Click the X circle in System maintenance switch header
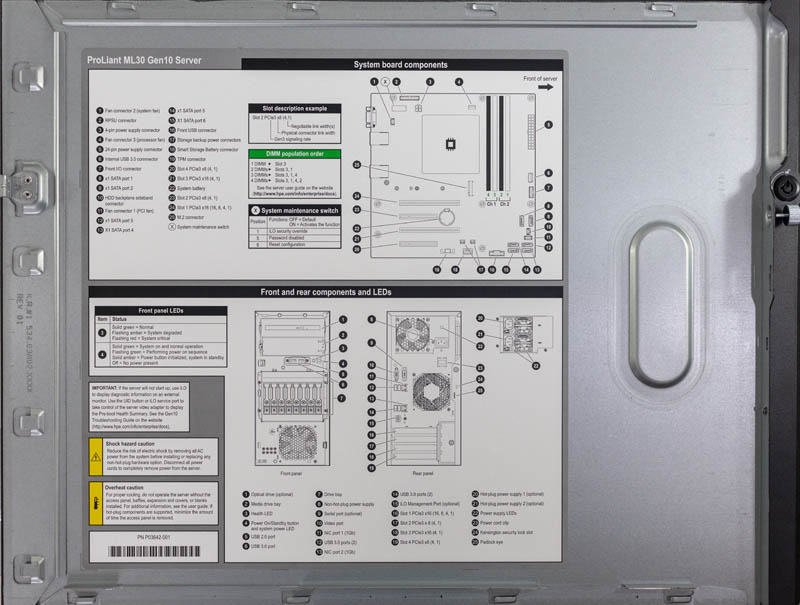Image resolution: width=800 pixels, height=605 pixels. click(x=256, y=210)
